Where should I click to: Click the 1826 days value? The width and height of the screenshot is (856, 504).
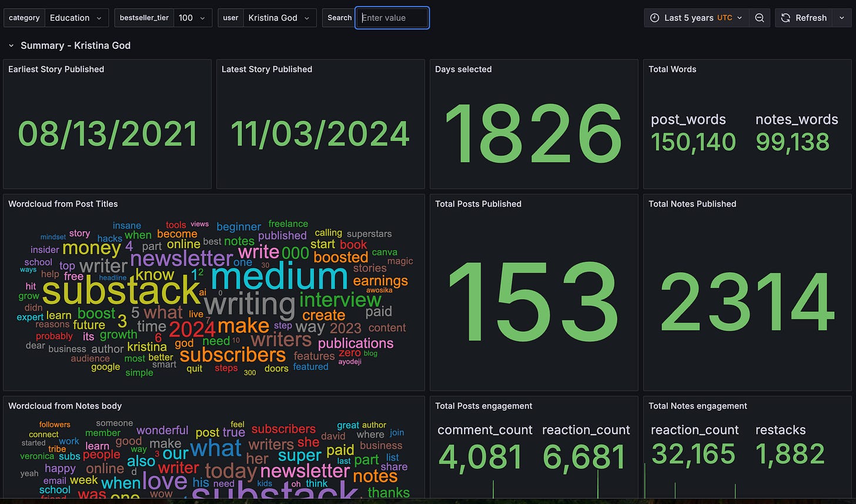coord(533,134)
